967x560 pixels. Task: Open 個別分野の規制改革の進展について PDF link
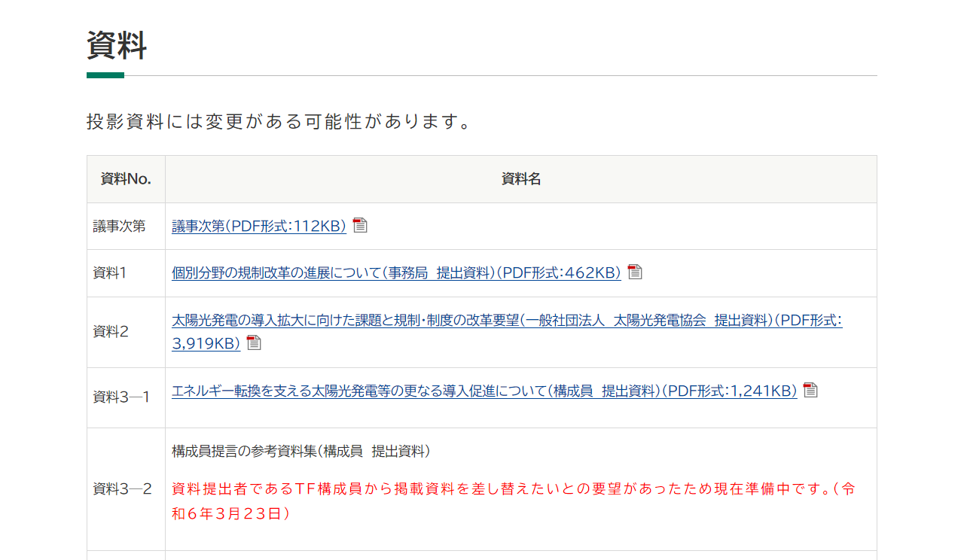click(x=396, y=272)
